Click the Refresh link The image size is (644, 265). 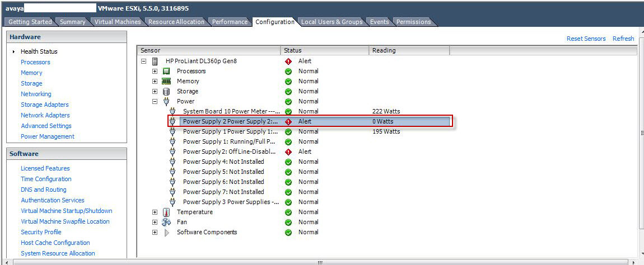tap(623, 39)
